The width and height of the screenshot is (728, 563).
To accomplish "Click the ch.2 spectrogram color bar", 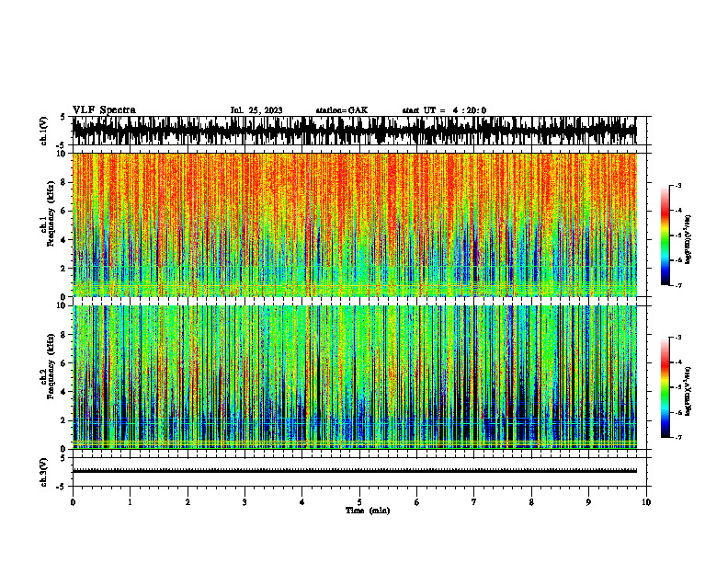I will (x=665, y=387).
